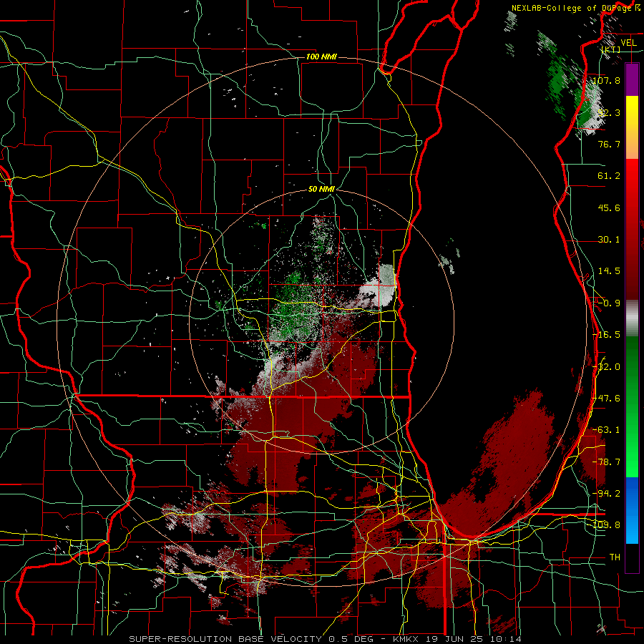Screen dimensions: 644x644
Task: Click the TH label on the legend
Action: [615, 557]
